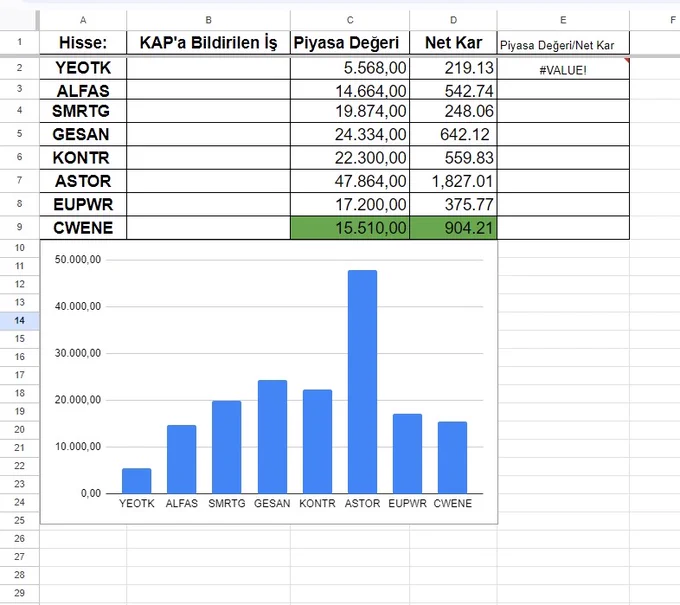Select cell with #VALUE! error
Viewport: 680px width, 605px height.
click(x=563, y=69)
